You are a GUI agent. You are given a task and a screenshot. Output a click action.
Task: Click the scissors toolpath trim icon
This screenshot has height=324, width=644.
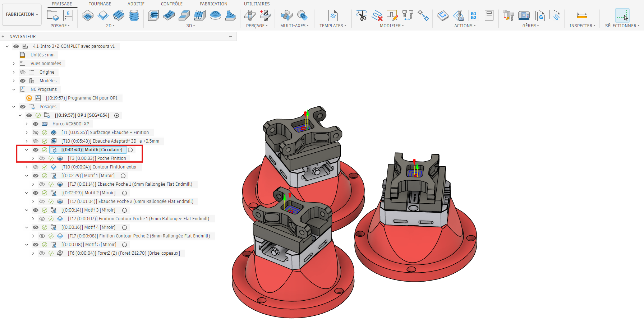click(361, 15)
